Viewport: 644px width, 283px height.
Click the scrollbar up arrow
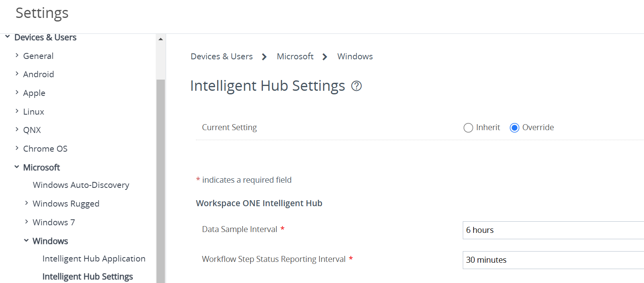coord(161,39)
